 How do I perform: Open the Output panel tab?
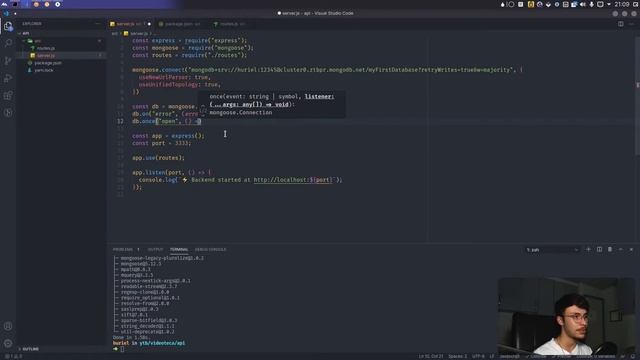tap(155, 249)
